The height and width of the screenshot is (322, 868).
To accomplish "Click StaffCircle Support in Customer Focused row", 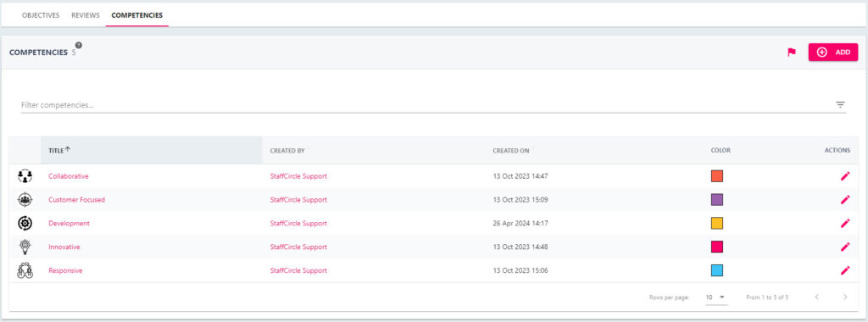I will (x=298, y=200).
